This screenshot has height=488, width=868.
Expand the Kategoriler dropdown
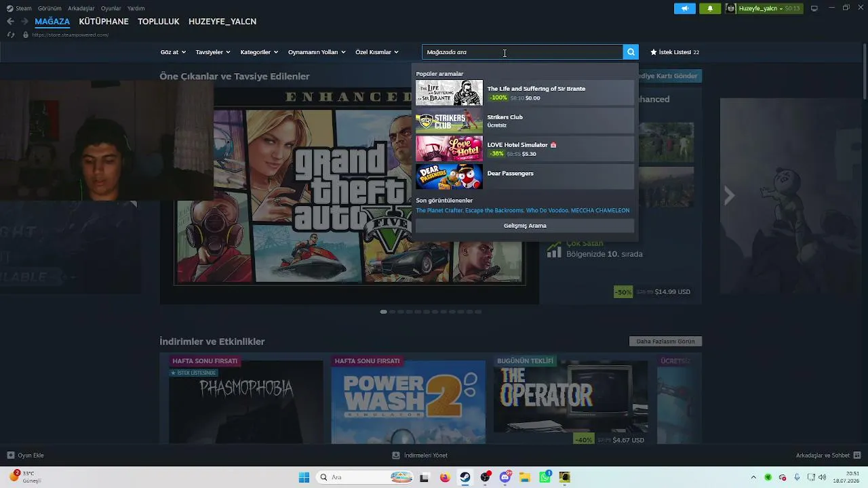(259, 52)
